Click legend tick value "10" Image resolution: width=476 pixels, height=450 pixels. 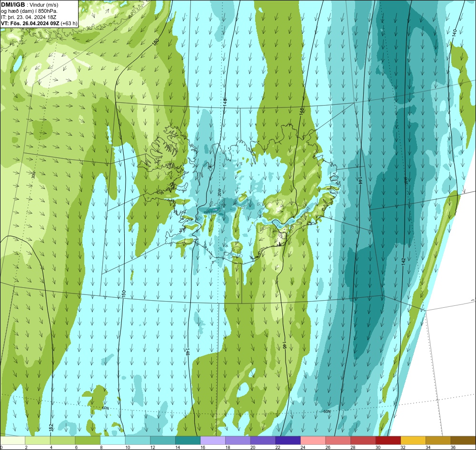click(x=128, y=447)
